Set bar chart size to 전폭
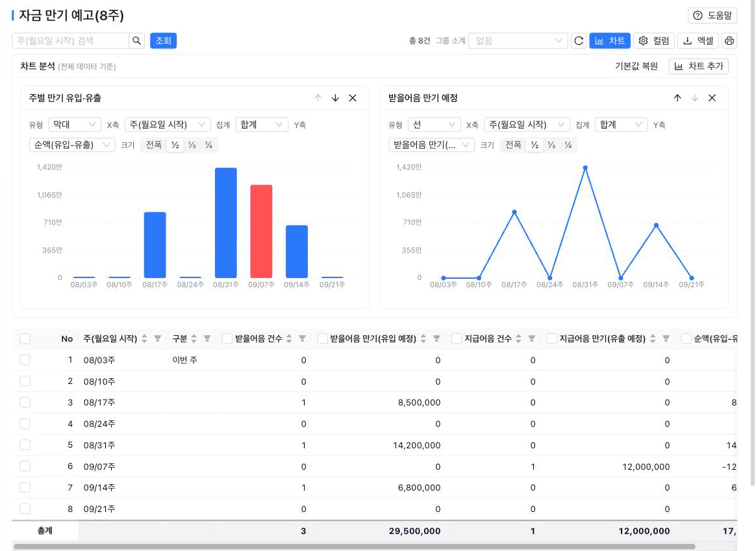Image resolution: width=756 pixels, height=551 pixels. 154,145
